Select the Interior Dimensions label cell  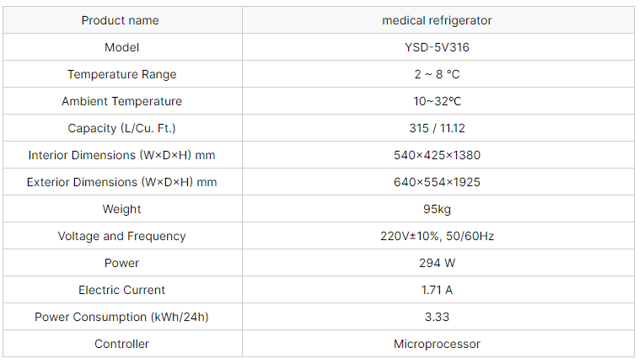coord(122,155)
